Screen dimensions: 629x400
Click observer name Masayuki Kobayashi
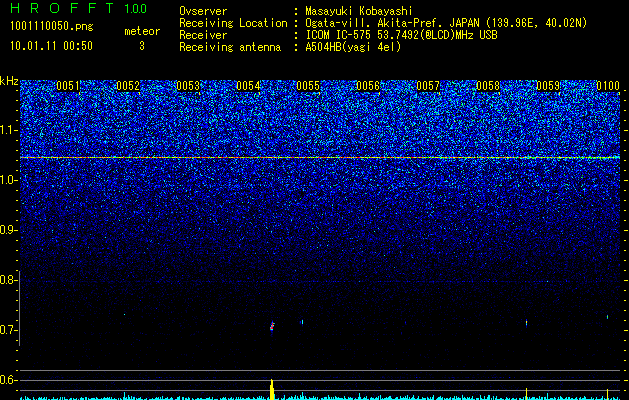click(x=359, y=11)
